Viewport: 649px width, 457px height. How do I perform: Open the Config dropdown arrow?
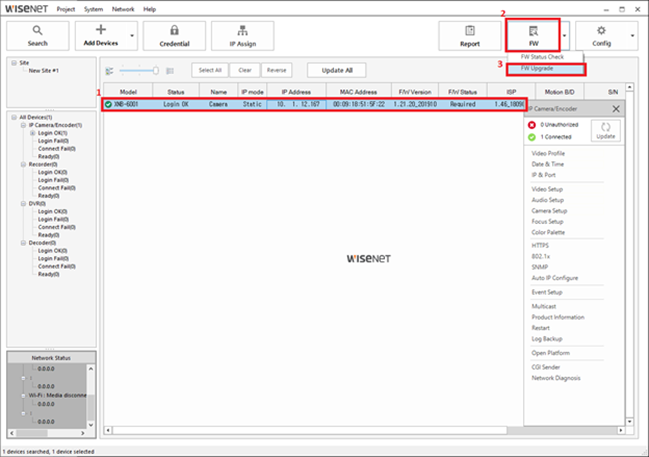pos(632,36)
